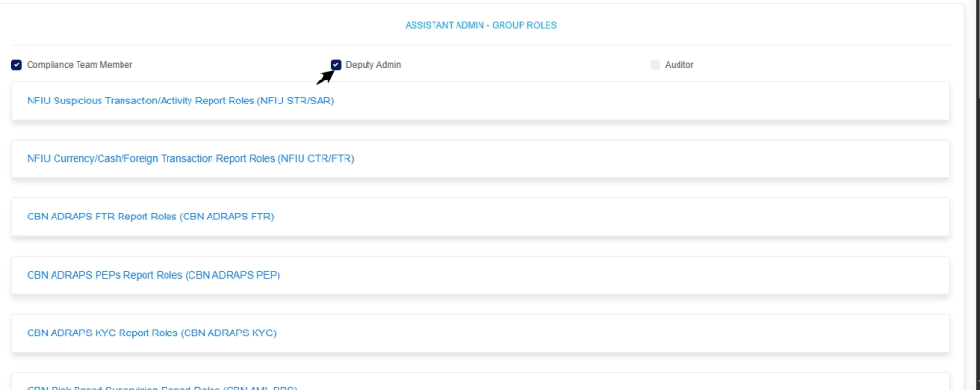Expand CBN ADRAPS PEPs Report Roles panel
The height and width of the screenshot is (390, 980).
(153, 275)
